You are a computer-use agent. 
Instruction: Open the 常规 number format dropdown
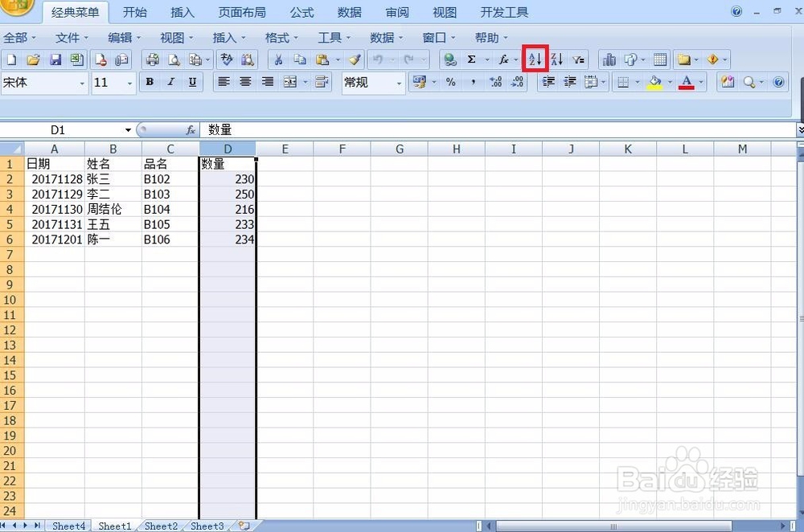[399, 83]
